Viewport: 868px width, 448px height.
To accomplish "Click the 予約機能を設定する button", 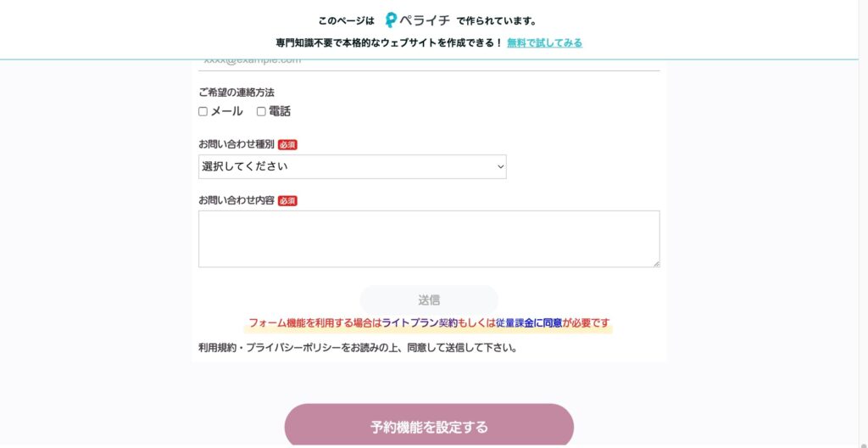I will 429,425.
